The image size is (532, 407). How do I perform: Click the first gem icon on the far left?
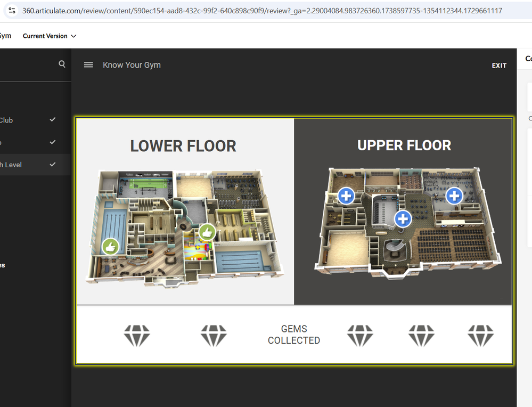point(137,336)
